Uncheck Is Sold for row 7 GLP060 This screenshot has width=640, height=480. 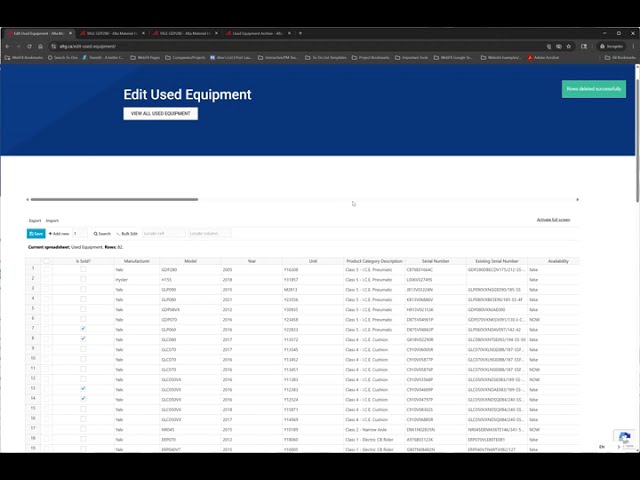pos(83,329)
